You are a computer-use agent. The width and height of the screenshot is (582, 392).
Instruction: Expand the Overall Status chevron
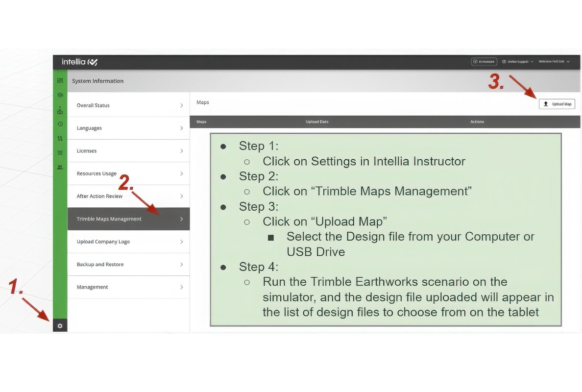click(x=181, y=105)
